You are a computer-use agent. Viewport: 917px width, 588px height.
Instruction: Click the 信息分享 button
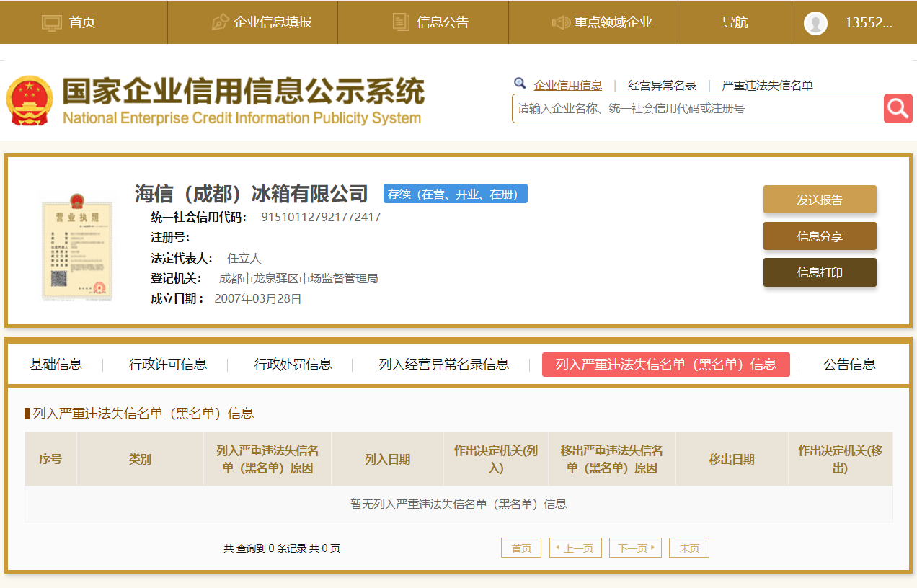(x=820, y=236)
